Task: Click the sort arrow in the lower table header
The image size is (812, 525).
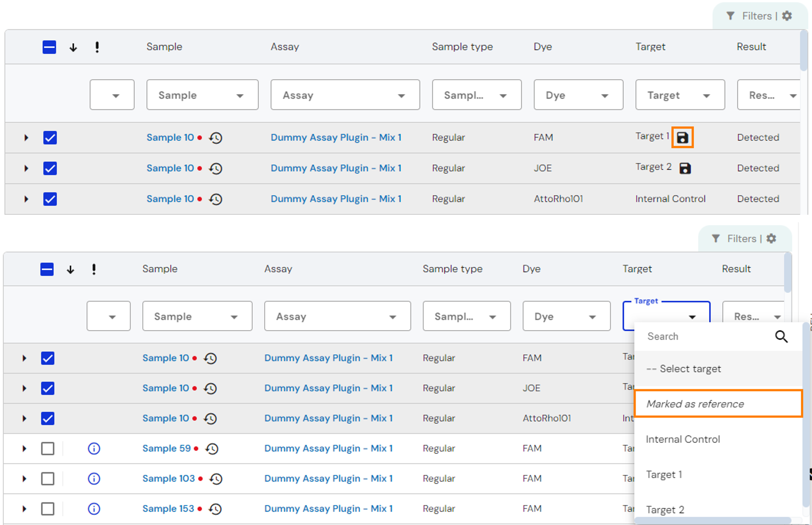Action: pos(70,270)
